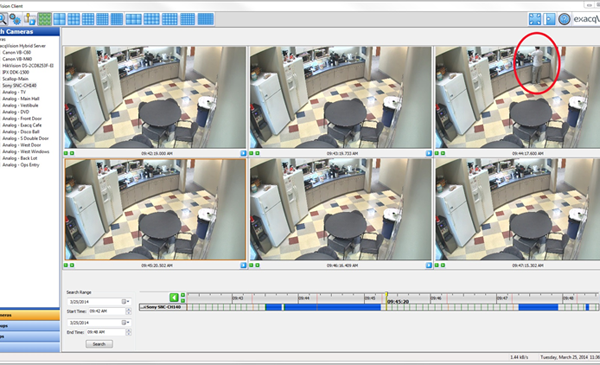Click the Sony SNC-CH140 timeline row label

point(163,307)
